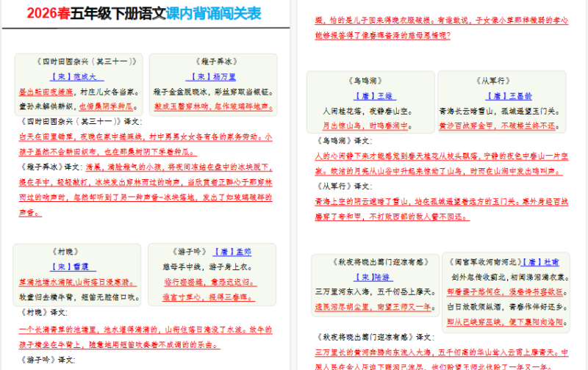
Task: Click the line 青海长云暗雪山
Action: 466,112
